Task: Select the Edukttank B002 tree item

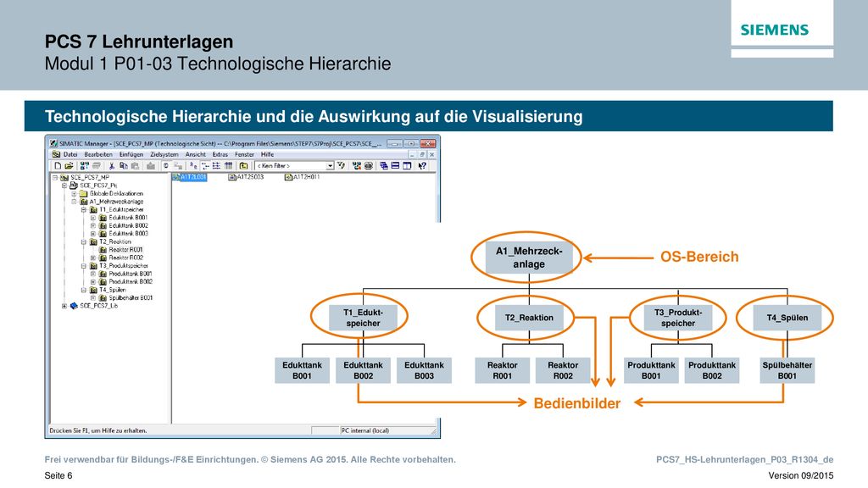Action: [129, 225]
